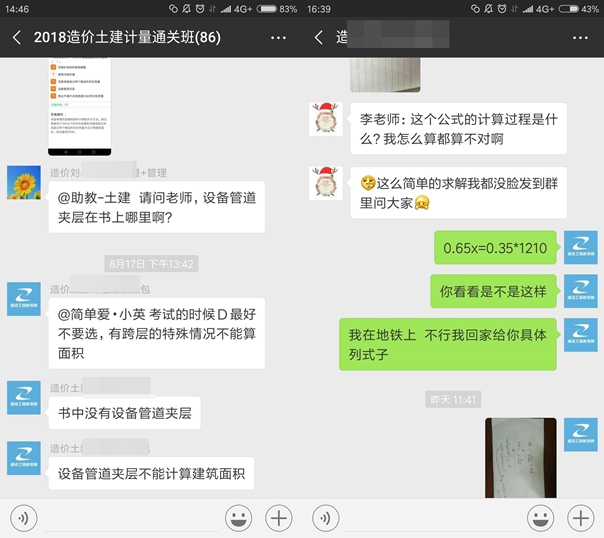
Task: Tap the message input field in the left chat
Action: (130, 517)
